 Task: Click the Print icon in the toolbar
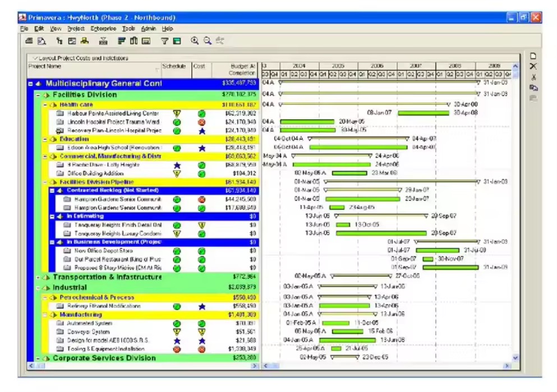[29, 41]
